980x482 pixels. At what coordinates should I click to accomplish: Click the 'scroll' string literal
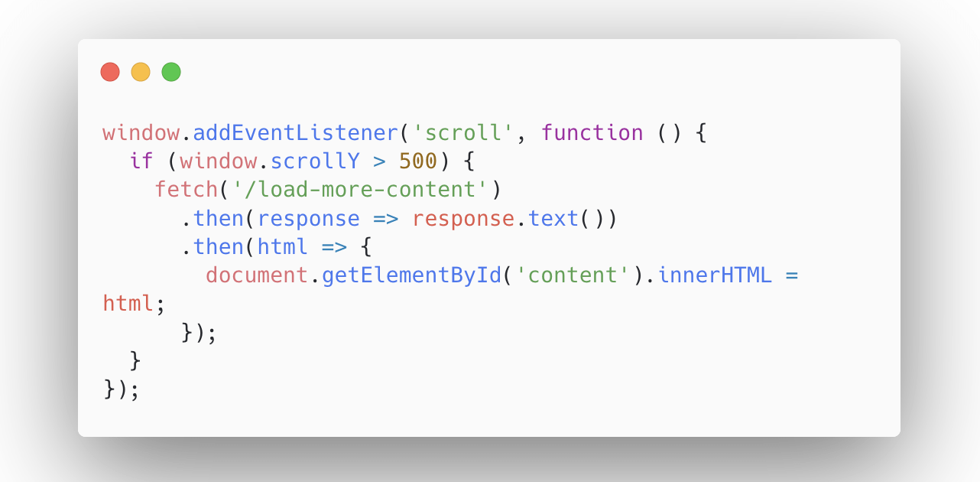(x=464, y=132)
